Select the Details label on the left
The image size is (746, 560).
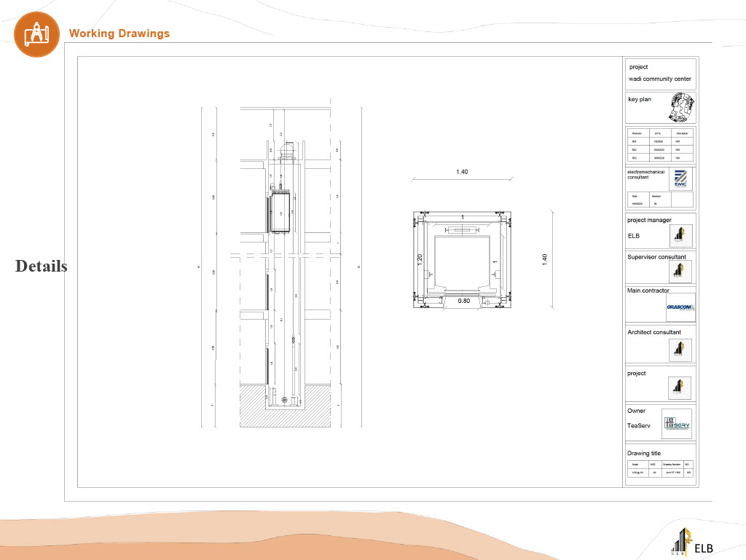[42, 267]
